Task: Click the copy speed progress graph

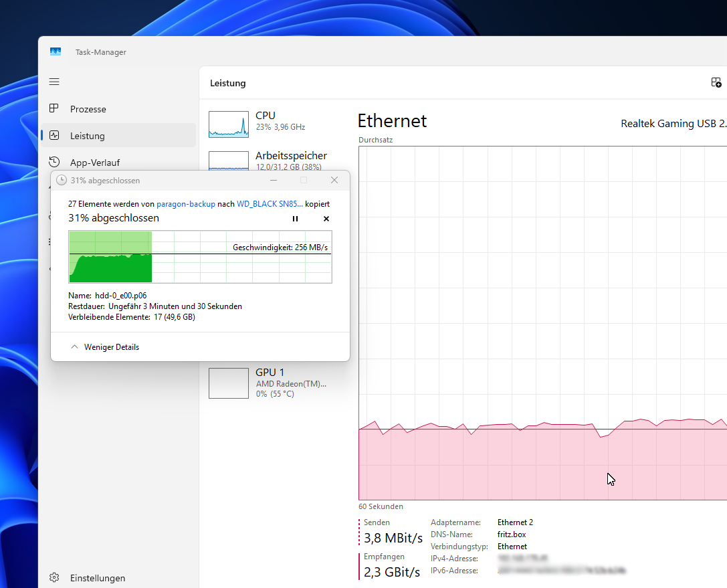Action: pyautogui.click(x=200, y=256)
